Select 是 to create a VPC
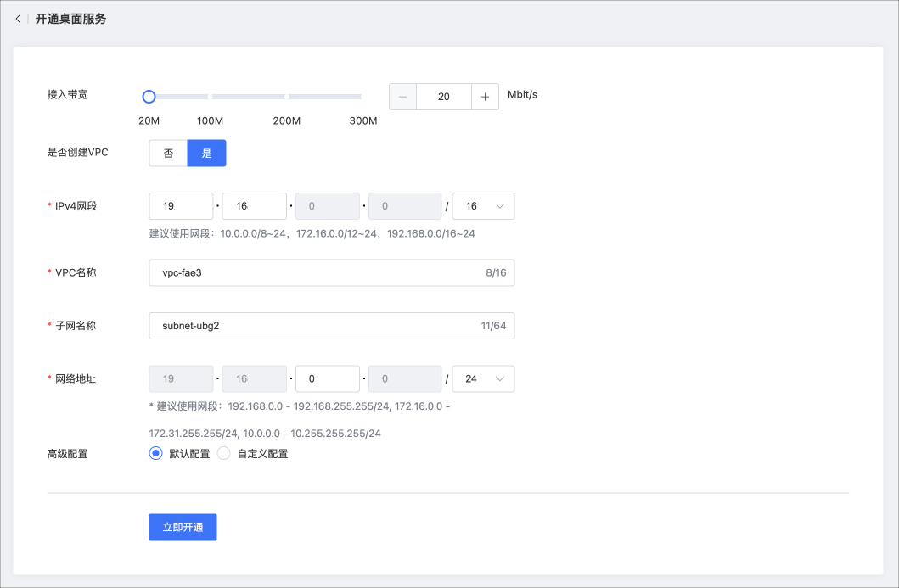This screenshot has width=899, height=588. point(206,153)
